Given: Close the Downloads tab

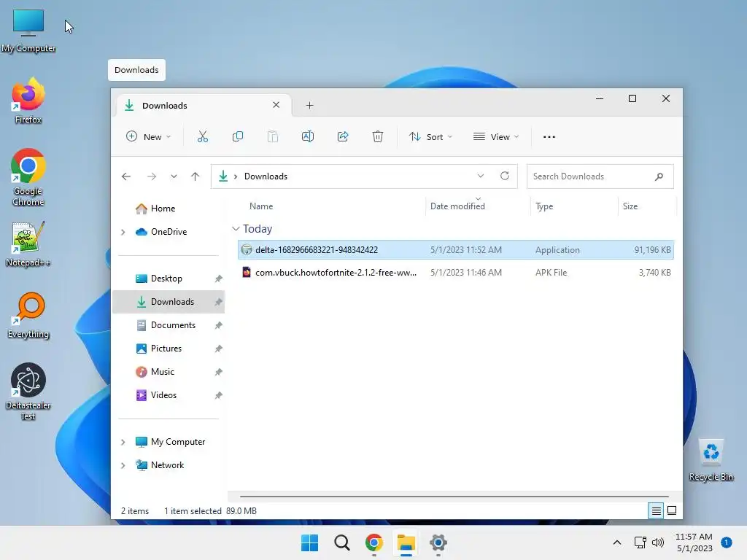Looking at the screenshot, I should coord(276,105).
